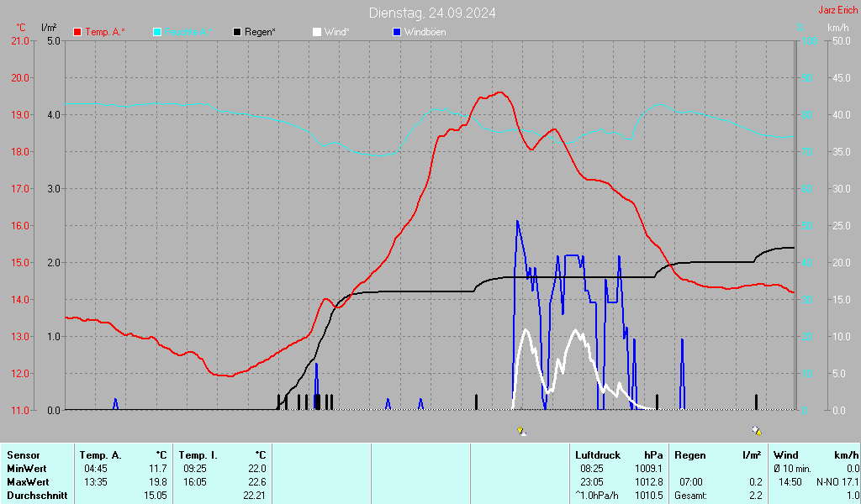This screenshot has height=504, width=861.
Task: Select the MinWert row label
Action: point(26,468)
